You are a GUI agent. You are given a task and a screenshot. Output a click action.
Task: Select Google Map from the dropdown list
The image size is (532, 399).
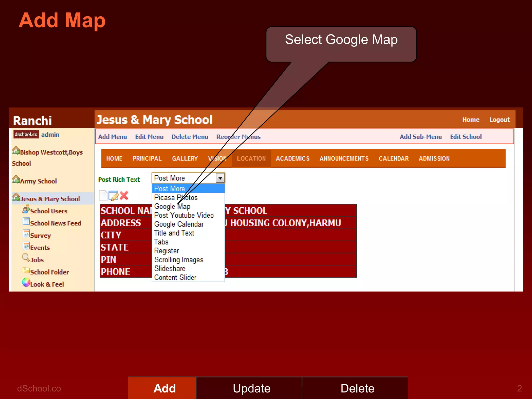click(x=172, y=207)
